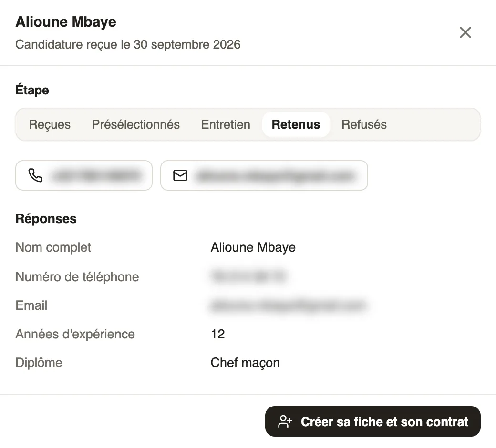This screenshot has width=496, height=448.
Task: Click the Années d'expérience label
Action: pyautogui.click(x=75, y=334)
